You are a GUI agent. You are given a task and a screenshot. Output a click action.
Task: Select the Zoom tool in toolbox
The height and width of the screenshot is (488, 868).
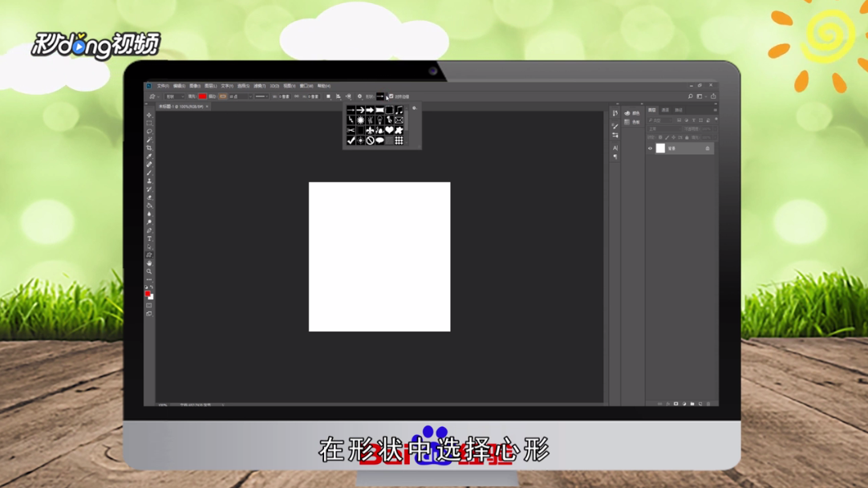click(149, 272)
